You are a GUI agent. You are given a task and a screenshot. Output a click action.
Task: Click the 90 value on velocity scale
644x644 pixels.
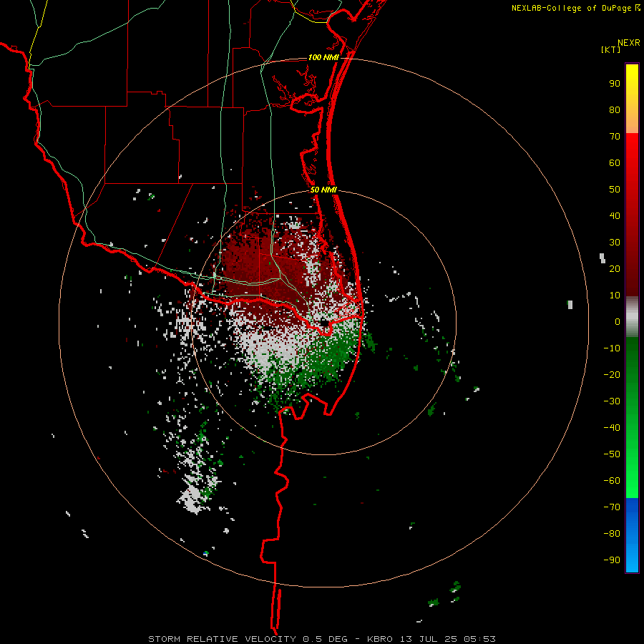[615, 84]
